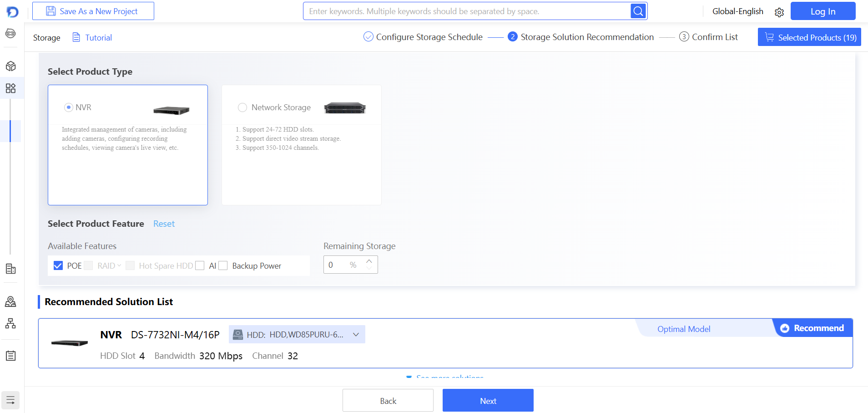This screenshot has width=868, height=413.
Task: Uncheck the POE feature checkbox
Action: point(58,265)
